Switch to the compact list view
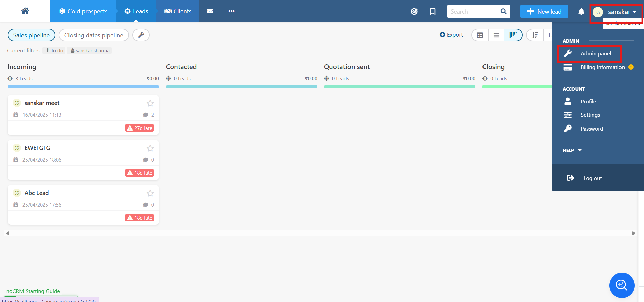This screenshot has height=302, width=644. tap(496, 35)
